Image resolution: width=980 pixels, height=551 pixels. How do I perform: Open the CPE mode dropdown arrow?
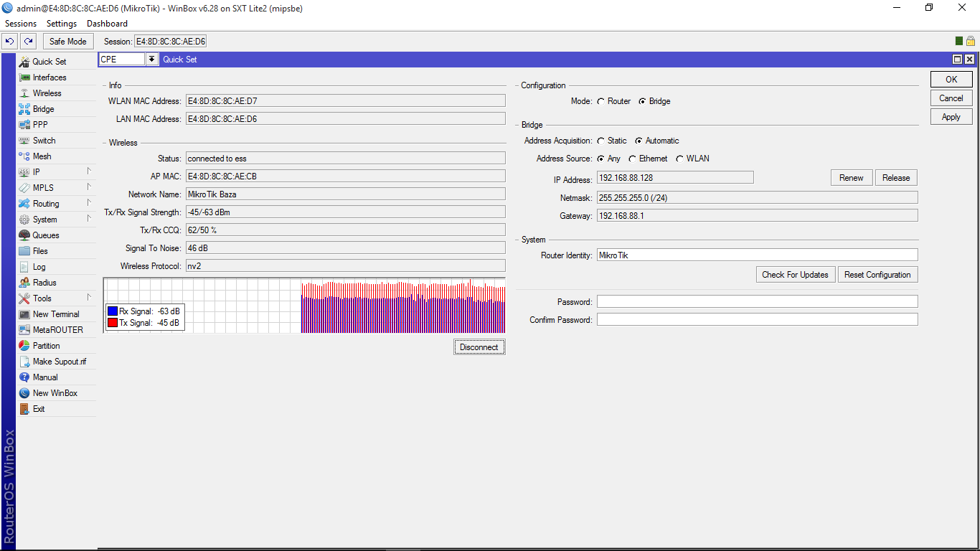(152, 60)
